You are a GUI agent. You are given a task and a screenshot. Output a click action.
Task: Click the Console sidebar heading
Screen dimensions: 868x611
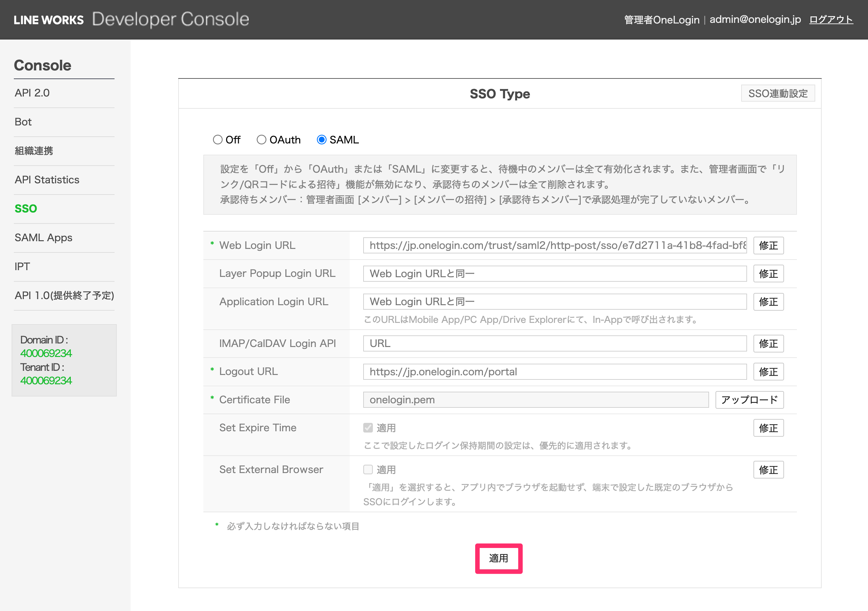(x=43, y=65)
